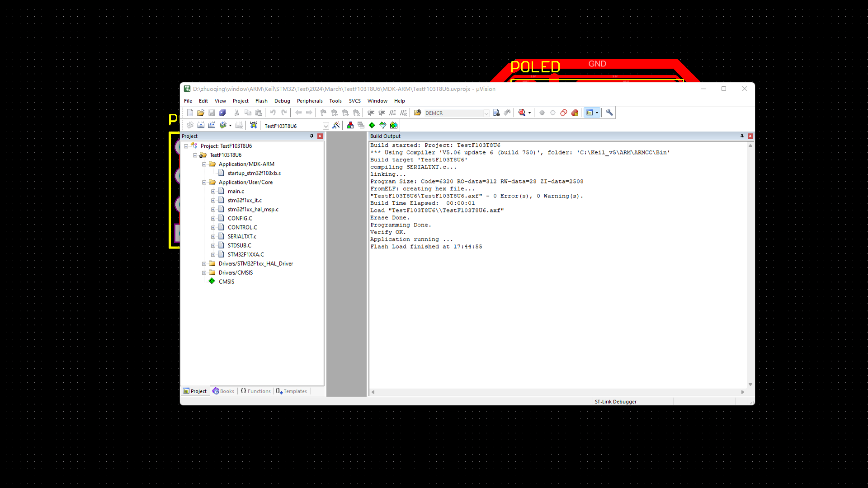868x488 pixels.
Task: Toggle pin on Build Output panel
Action: pos(742,136)
